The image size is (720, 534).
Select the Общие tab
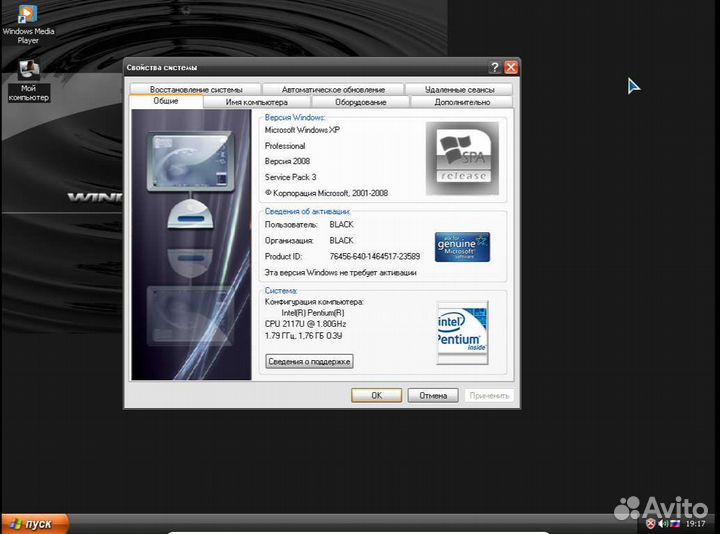pos(166,101)
